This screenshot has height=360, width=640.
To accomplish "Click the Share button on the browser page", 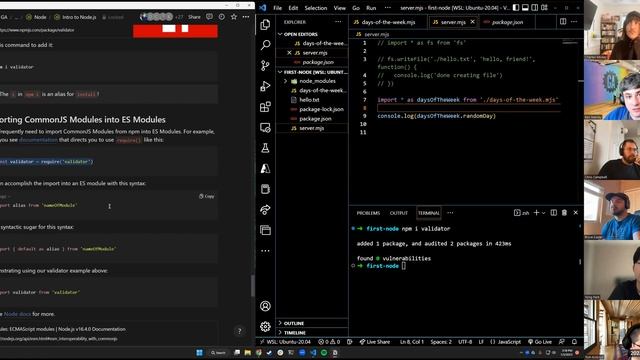I will point(194,17).
